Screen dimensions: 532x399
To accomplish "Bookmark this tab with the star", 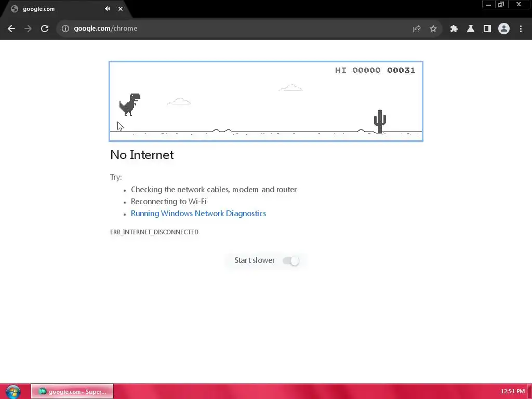I will pyautogui.click(x=433, y=29).
